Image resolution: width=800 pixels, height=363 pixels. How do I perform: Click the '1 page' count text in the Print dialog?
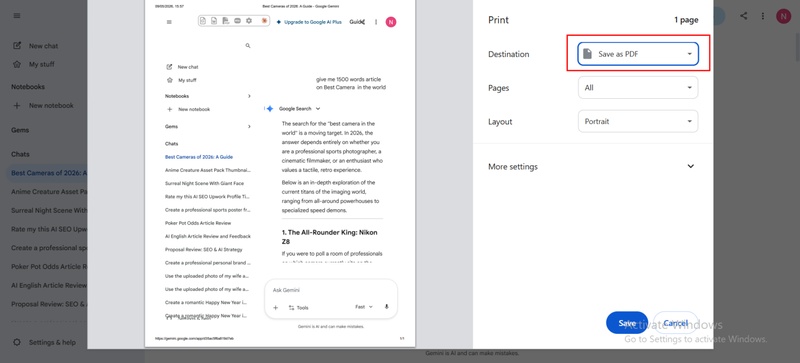(x=686, y=20)
